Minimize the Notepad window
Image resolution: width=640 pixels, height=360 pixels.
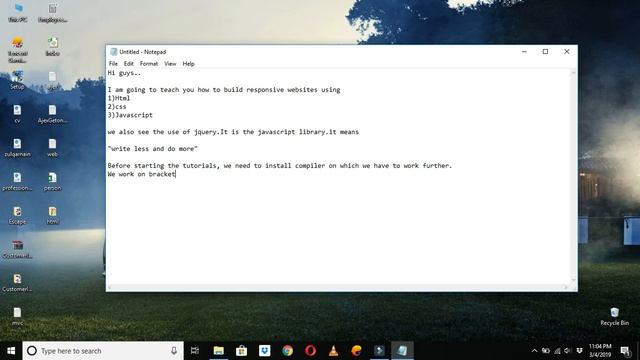pyautogui.click(x=524, y=51)
